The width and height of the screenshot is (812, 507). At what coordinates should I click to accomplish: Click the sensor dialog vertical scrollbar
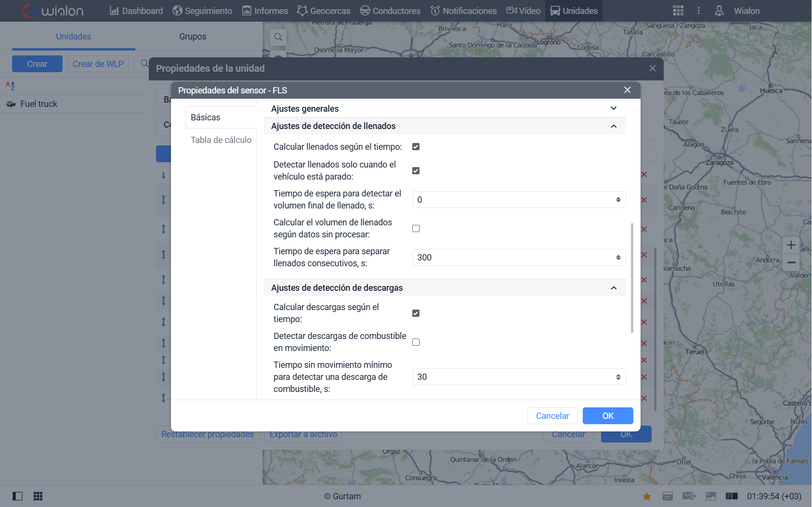tap(632, 278)
